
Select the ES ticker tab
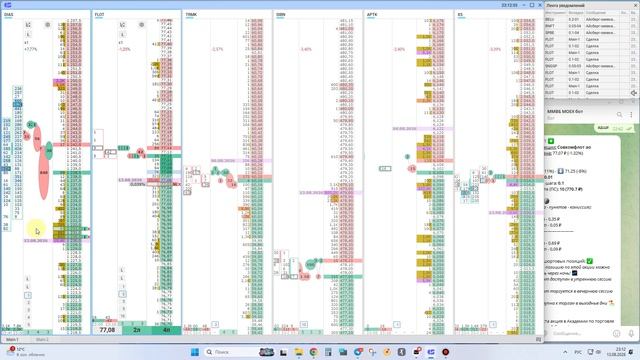tap(460, 15)
